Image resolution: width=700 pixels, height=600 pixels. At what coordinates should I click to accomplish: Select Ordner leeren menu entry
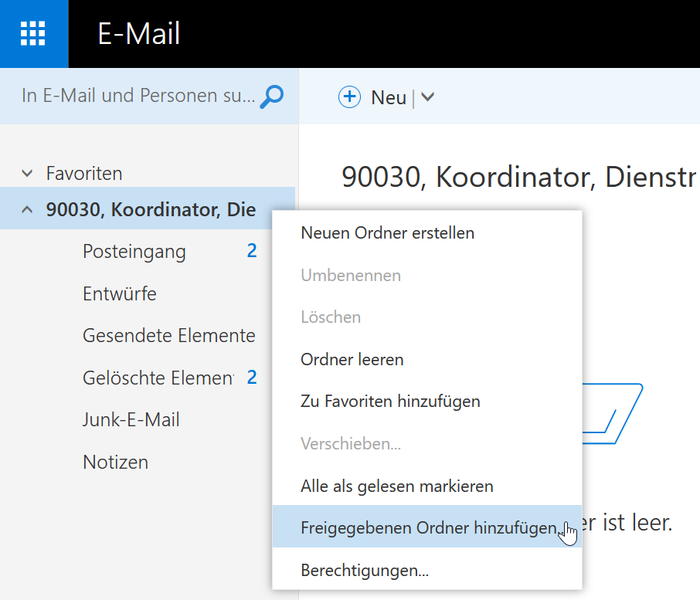point(427,360)
